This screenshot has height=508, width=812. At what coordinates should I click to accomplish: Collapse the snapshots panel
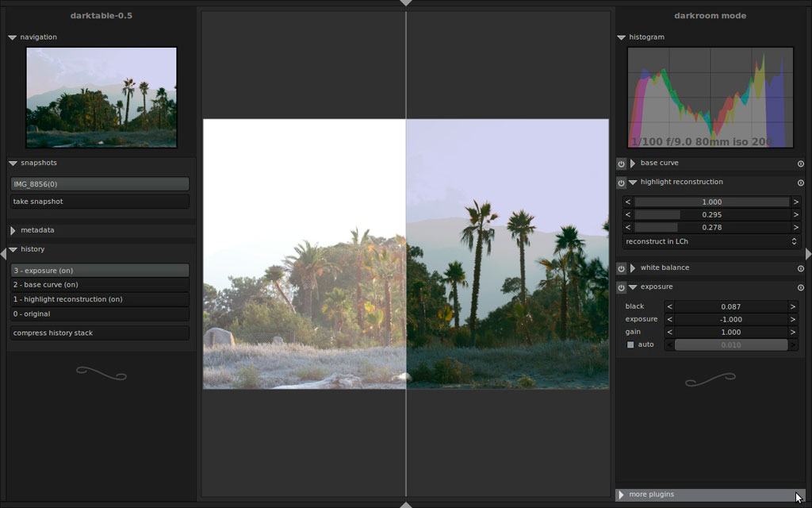coord(13,164)
